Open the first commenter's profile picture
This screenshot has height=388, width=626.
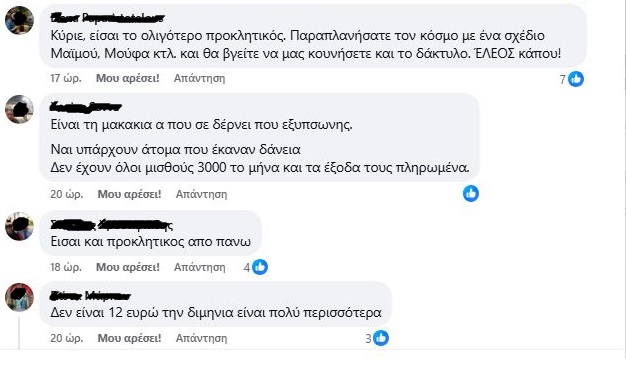[19, 20]
